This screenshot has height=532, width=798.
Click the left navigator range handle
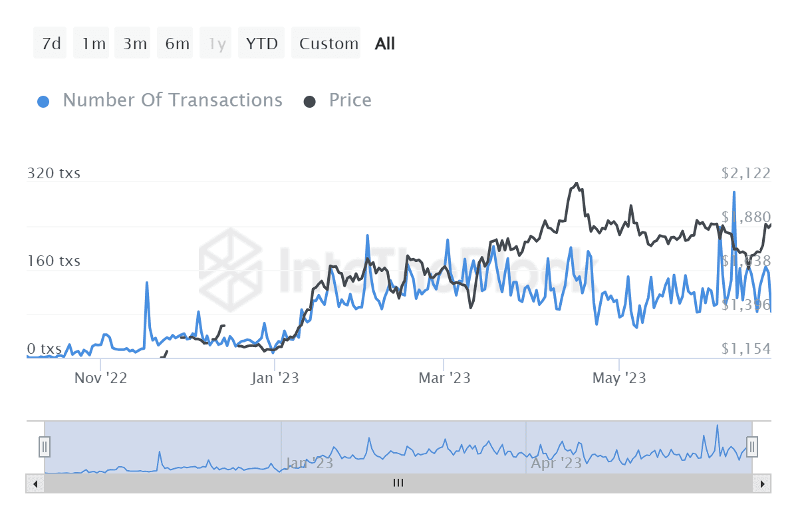click(45, 446)
